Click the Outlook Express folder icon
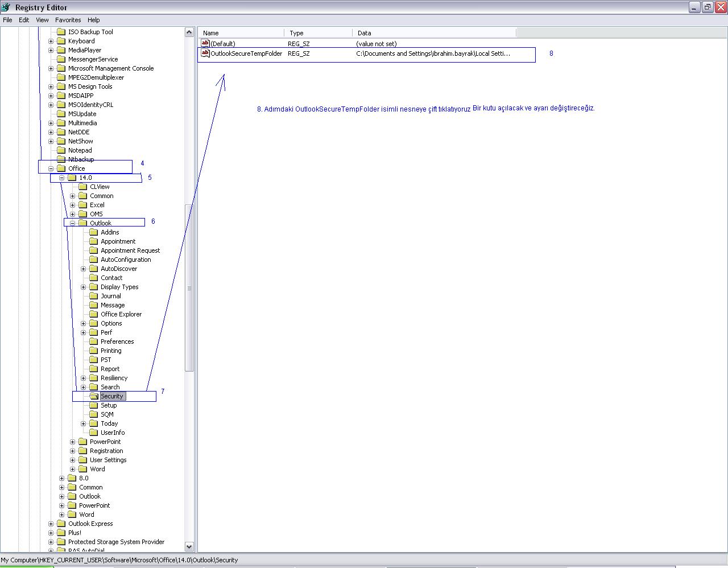 point(61,524)
